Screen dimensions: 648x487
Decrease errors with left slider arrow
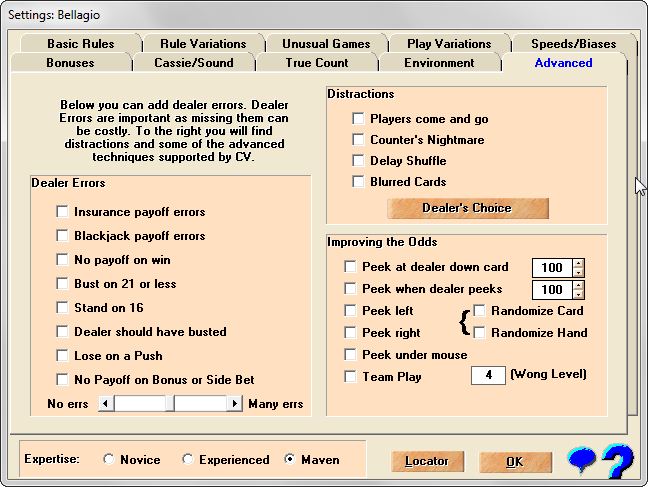106,403
